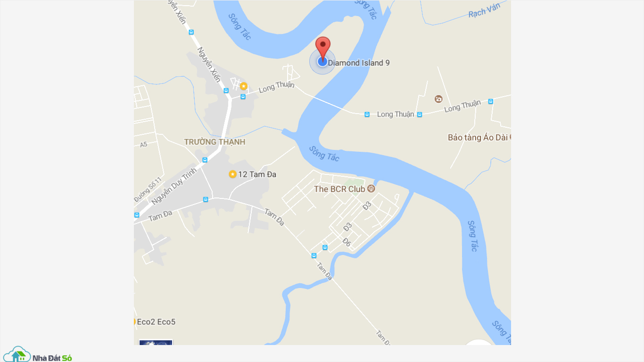Click The BCR Club label text
Image resolution: width=644 pixels, height=362 pixels.
coord(339,189)
